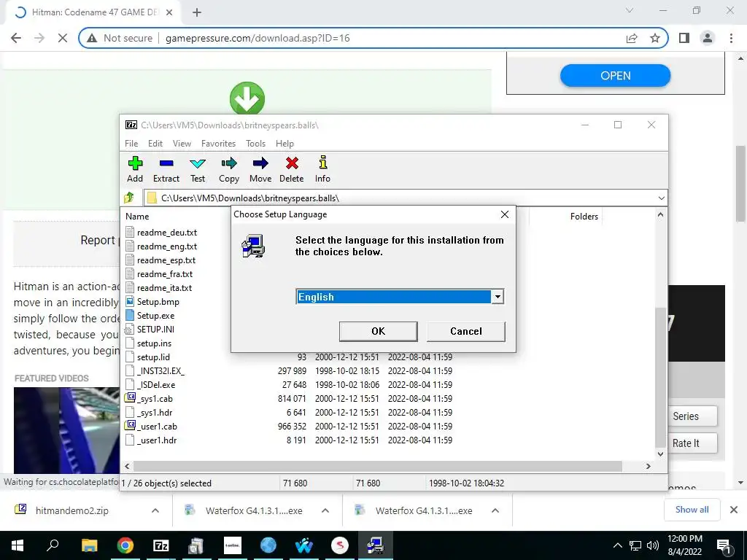Click the Add toolbar icon in 7-Zip
This screenshot has width=747, height=560.
pos(135,169)
